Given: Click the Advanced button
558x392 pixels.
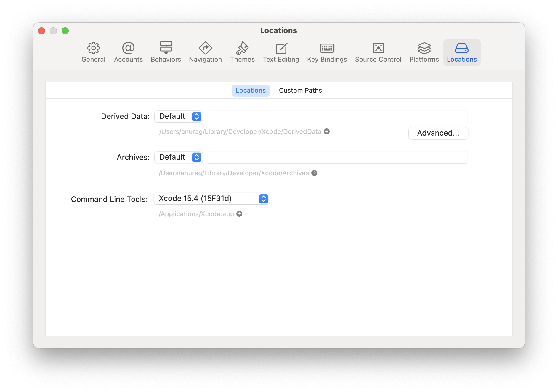Looking at the screenshot, I should point(438,133).
